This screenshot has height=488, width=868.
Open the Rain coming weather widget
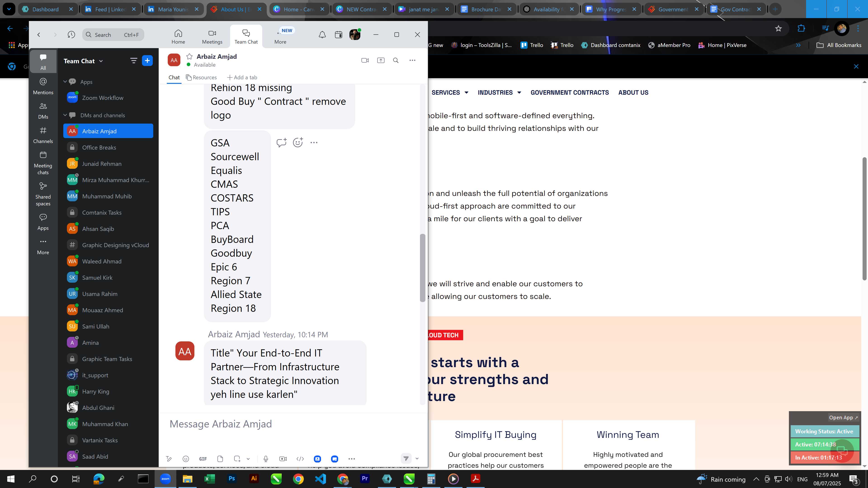tap(721, 479)
